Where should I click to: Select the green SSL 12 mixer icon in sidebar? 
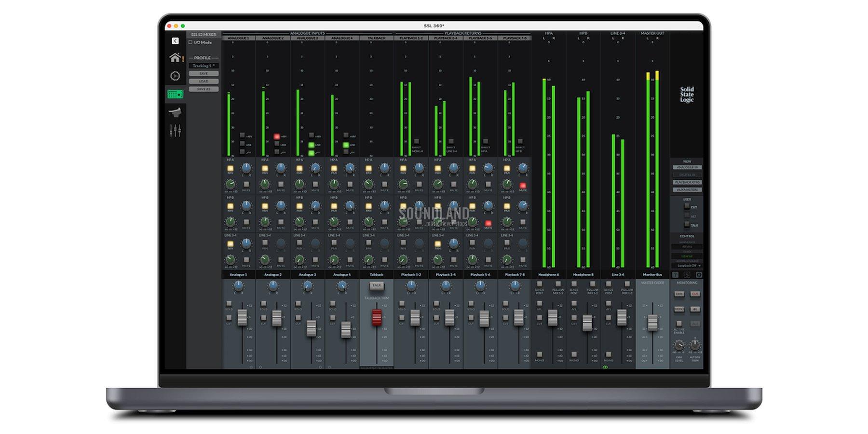click(x=175, y=94)
